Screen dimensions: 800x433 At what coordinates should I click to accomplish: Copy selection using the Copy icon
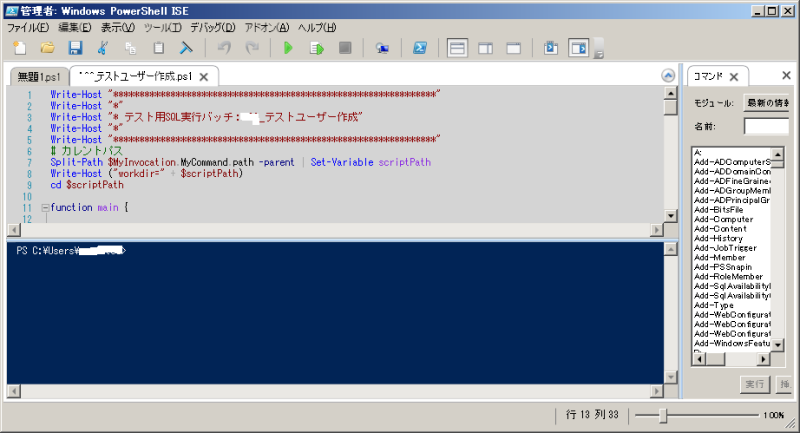pos(131,48)
